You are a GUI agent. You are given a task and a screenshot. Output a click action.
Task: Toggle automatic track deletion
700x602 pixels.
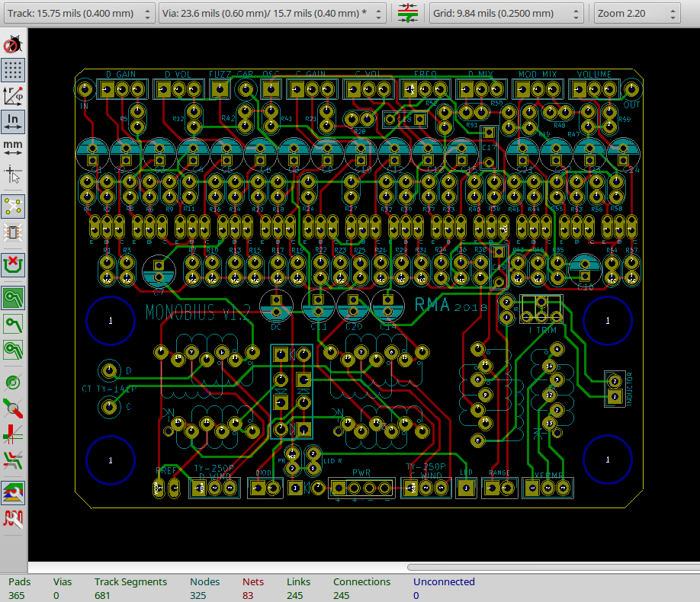coord(13,264)
